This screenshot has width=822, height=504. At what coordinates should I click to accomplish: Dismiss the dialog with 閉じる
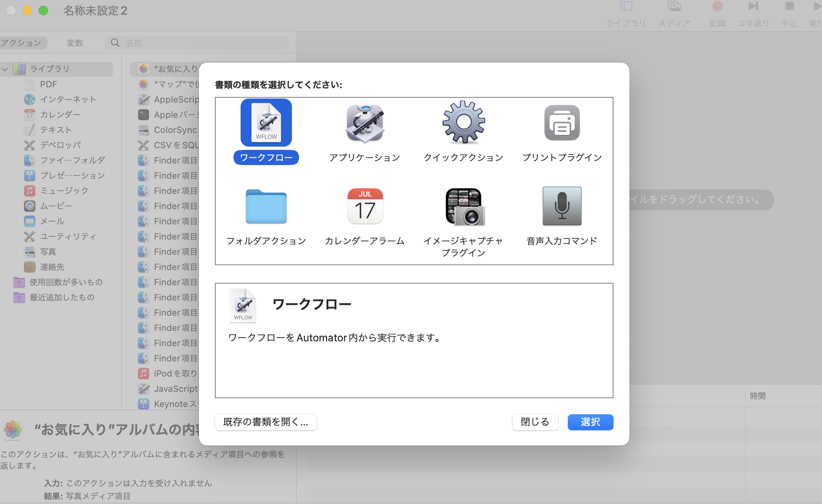click(535, 422)
